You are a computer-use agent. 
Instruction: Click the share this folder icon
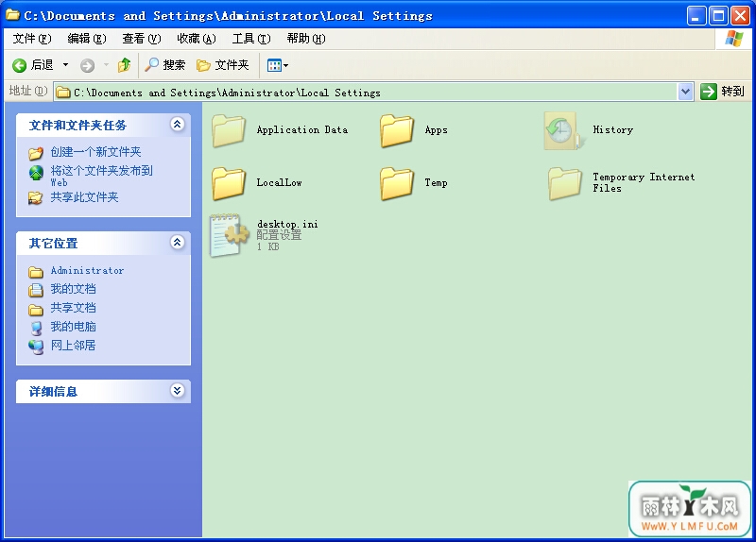click(35, 197)
